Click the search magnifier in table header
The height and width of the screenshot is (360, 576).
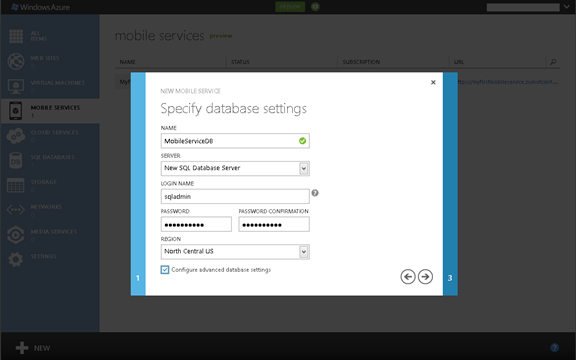click(x=553, y=62)
